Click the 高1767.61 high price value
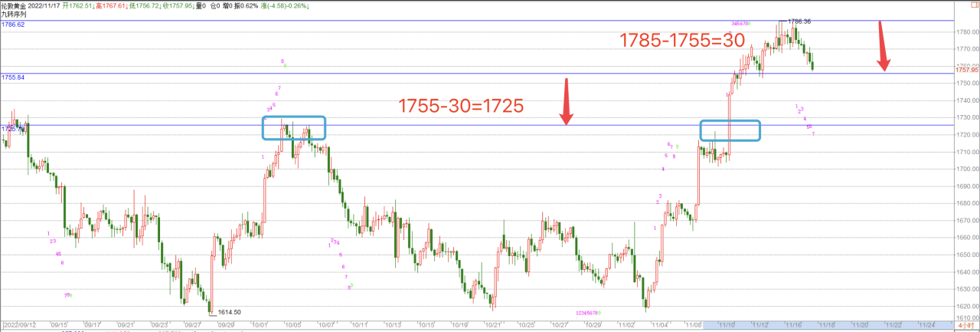This screenshot has height=332, width=980. [111, 5]
